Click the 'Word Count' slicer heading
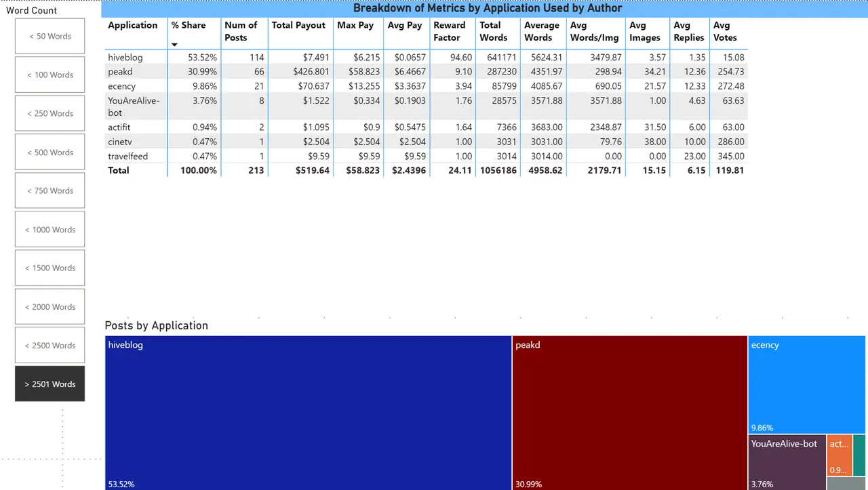Image resolution: width=868 pixels, height=490 pixels. [x=32, y=10]
